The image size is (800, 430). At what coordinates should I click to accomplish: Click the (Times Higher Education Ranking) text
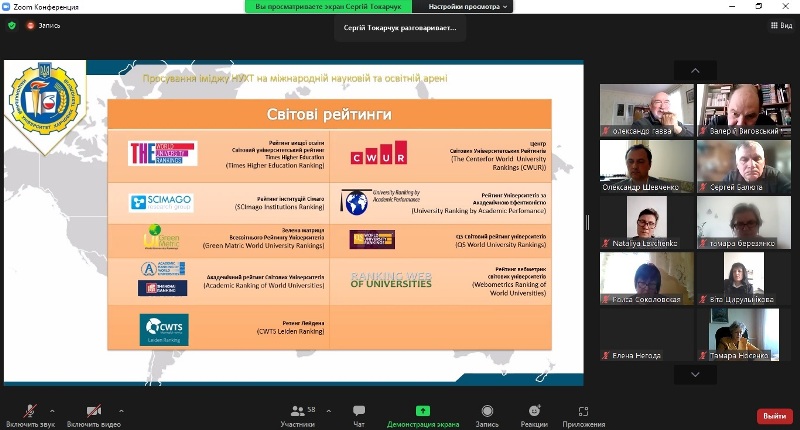point(275,165)
